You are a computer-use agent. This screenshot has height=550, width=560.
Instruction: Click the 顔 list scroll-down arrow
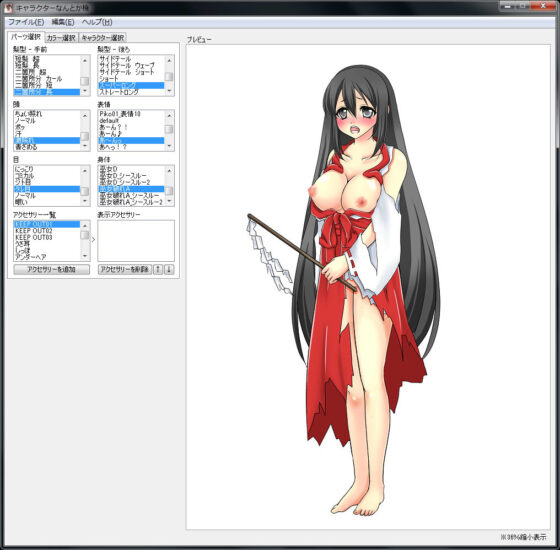[85, 146]
